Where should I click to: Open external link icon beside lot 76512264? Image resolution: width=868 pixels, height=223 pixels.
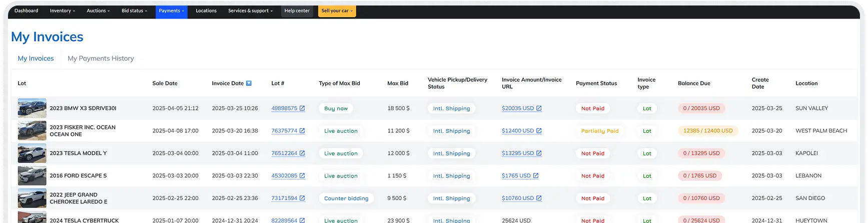302,153
